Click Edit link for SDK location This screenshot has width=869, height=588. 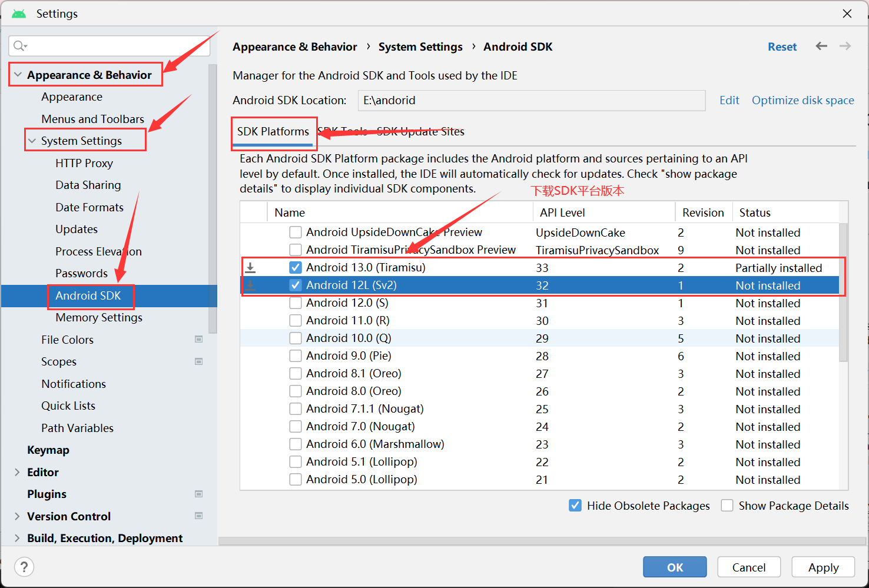[x=729, y=100]
